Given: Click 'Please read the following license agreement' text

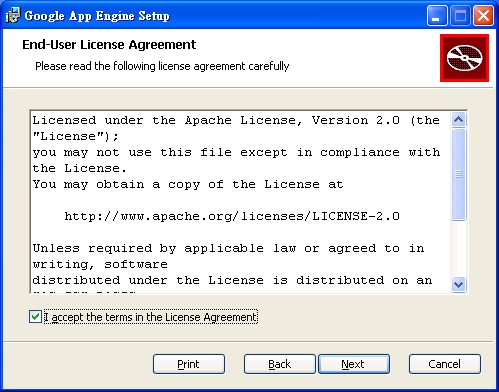Looking at the screenshot, I should [162, 66].
